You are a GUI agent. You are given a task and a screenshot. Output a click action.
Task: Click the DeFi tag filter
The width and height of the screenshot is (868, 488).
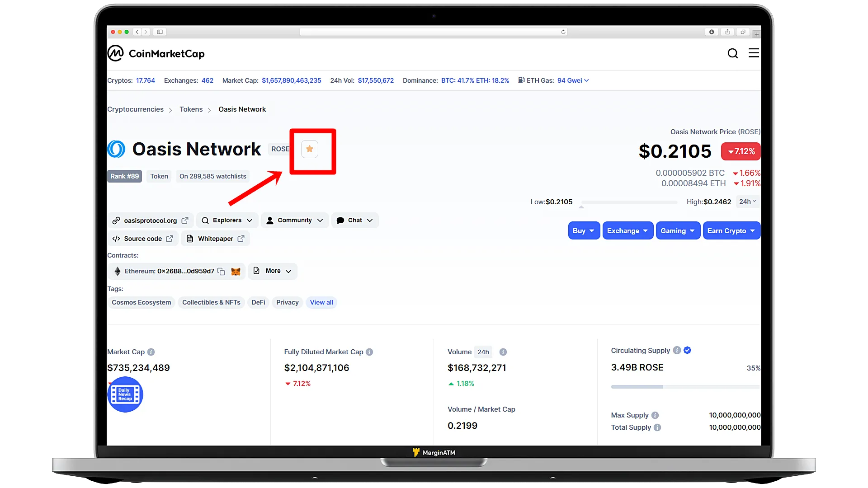pyautogui.click(x=258, y=302)
